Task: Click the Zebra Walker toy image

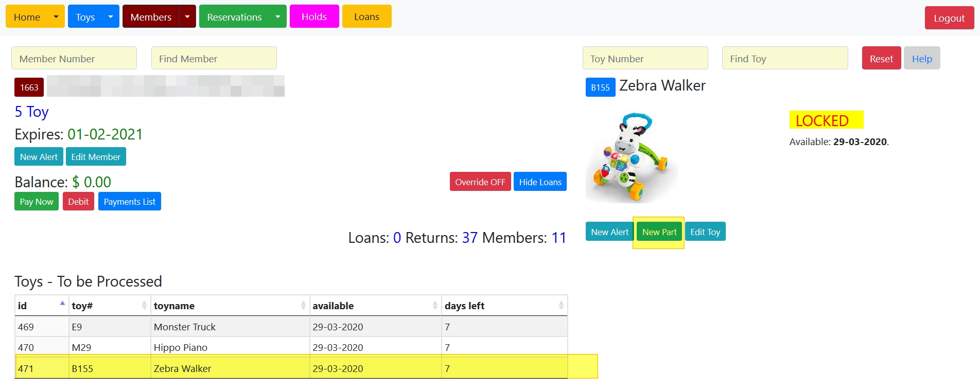Action: point(632,157)
